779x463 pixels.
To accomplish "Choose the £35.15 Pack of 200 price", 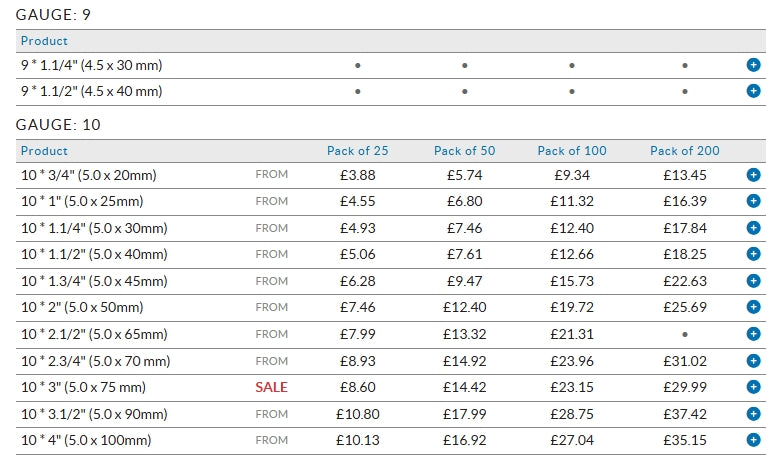I will pos(684,440).
